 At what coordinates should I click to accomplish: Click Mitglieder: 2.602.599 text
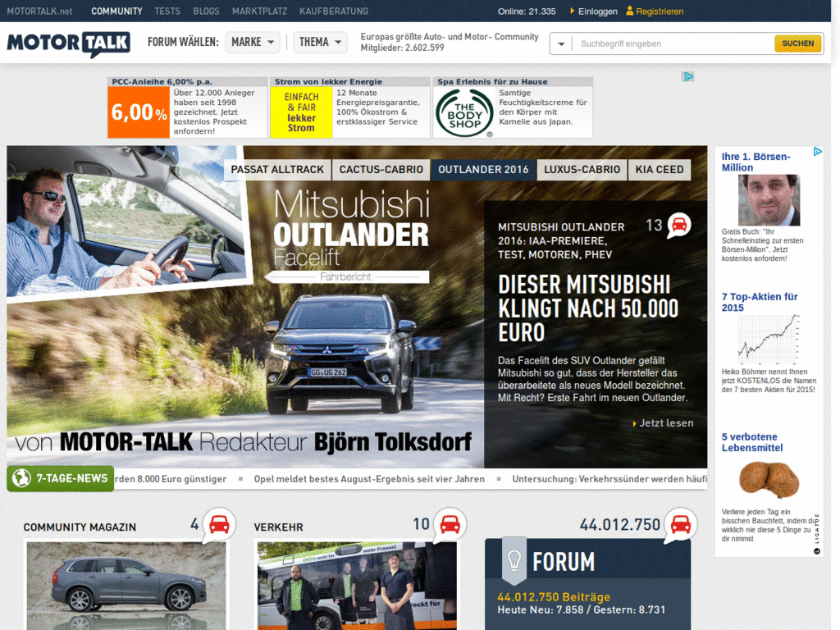402,48
